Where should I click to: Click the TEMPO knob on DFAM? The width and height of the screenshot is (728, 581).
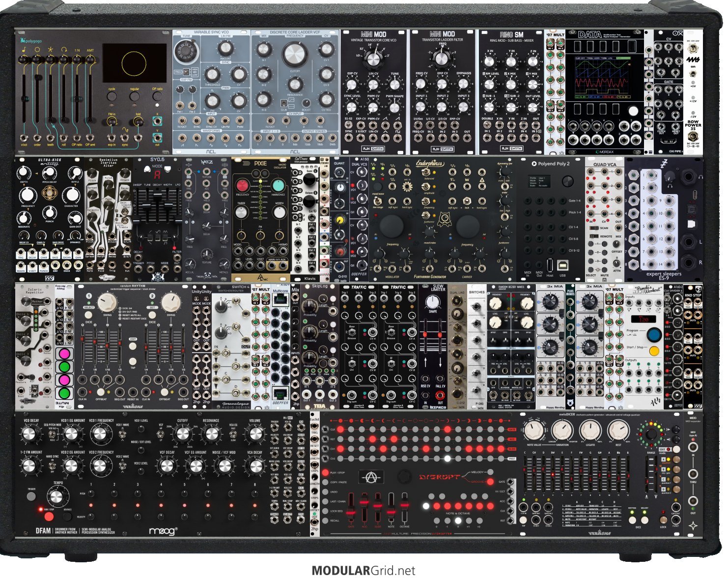pos(57,496)
